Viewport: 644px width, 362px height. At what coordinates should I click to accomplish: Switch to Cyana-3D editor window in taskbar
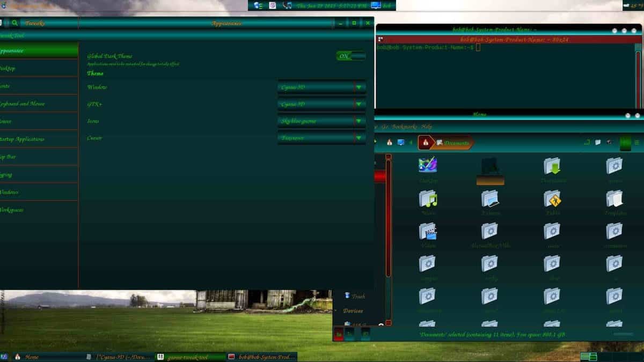[119, 357]
